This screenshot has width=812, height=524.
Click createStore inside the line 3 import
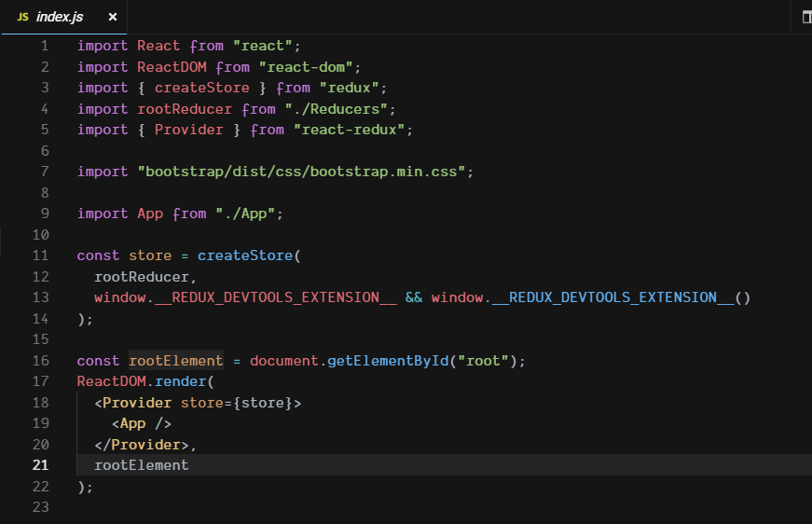[202, 88]
